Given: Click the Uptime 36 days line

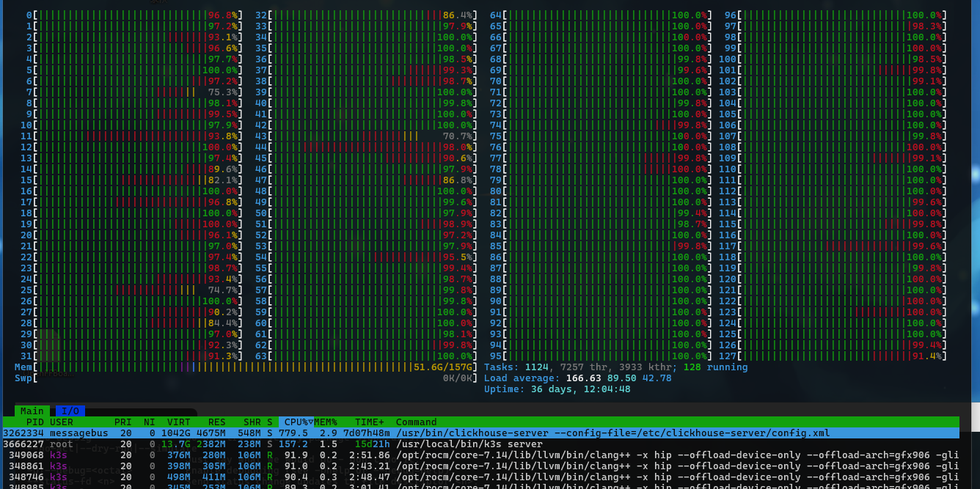Looking at the screenshot, I should click(557, 389).
